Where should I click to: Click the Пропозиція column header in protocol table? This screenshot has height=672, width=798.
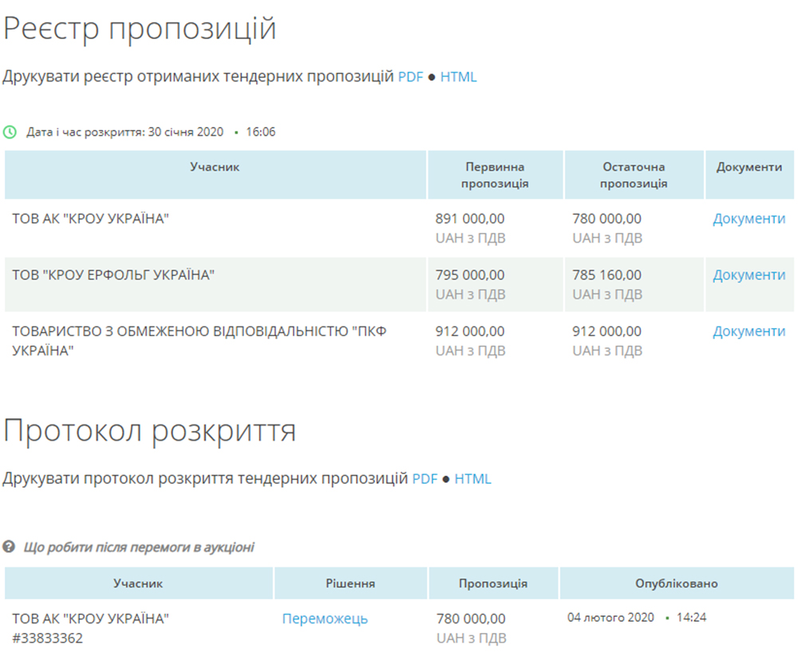click(x=493, y=583)
